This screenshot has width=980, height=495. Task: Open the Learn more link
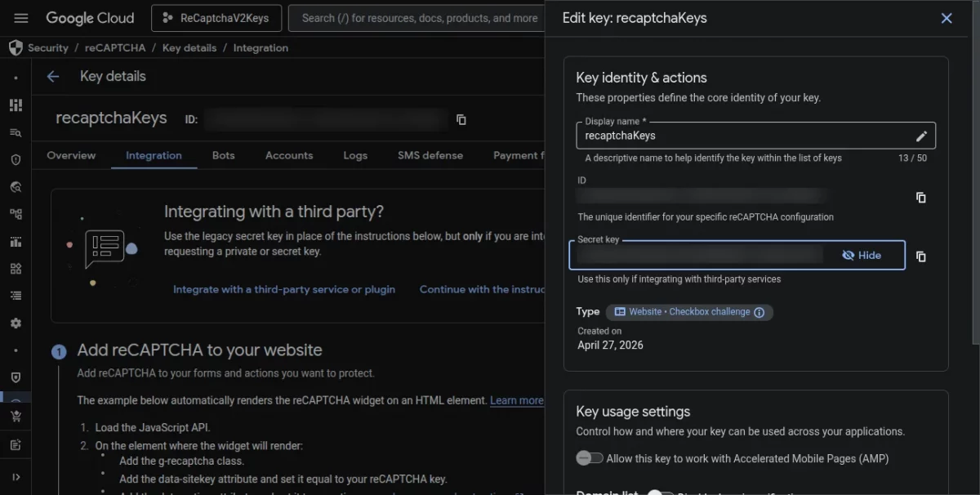pyautogui.click(x=517, y=400)
